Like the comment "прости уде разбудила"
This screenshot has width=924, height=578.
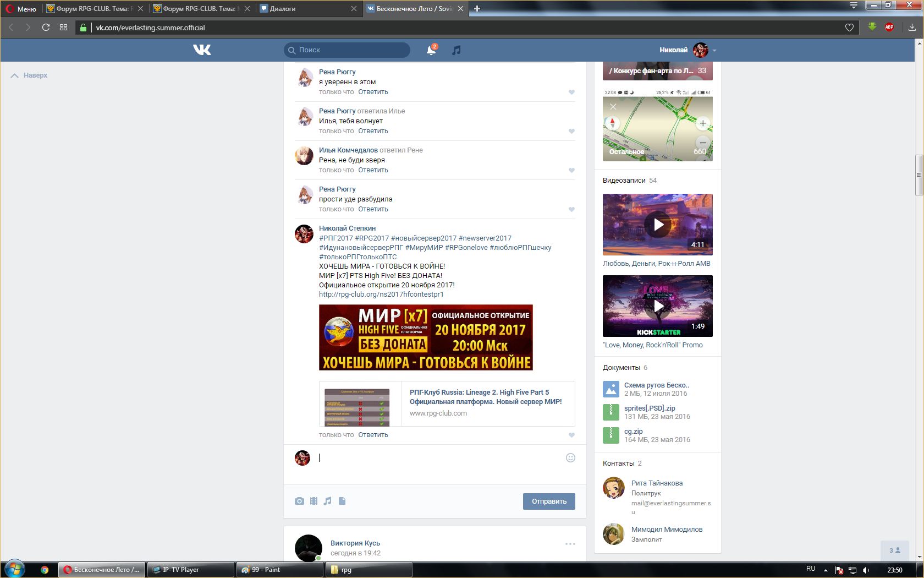571,209
